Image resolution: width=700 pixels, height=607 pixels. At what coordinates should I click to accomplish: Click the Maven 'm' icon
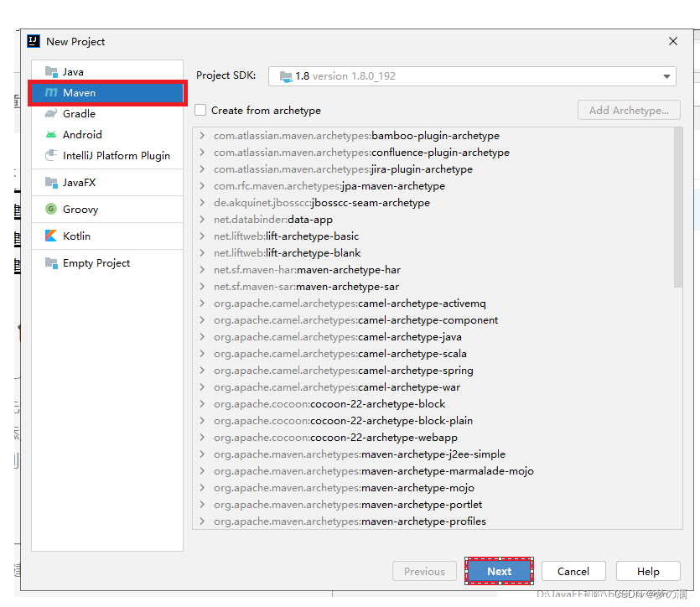51,92
